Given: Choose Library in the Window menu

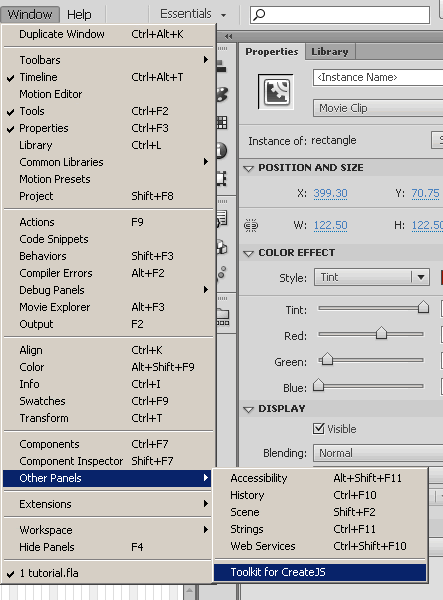Looking at the screenshot, I should (x=107, y=145).
